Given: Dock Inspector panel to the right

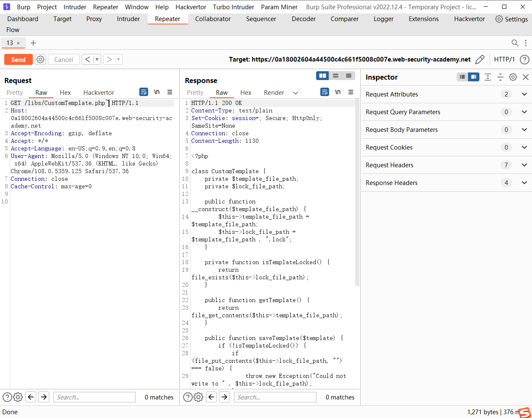Looking at the screenshot, I should tap(474, 77).
